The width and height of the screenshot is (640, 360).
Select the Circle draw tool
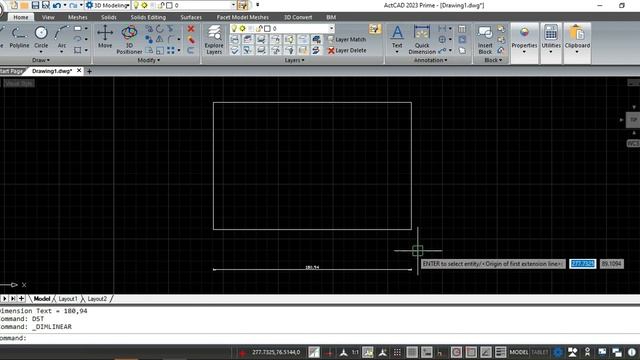pos(41,38)
